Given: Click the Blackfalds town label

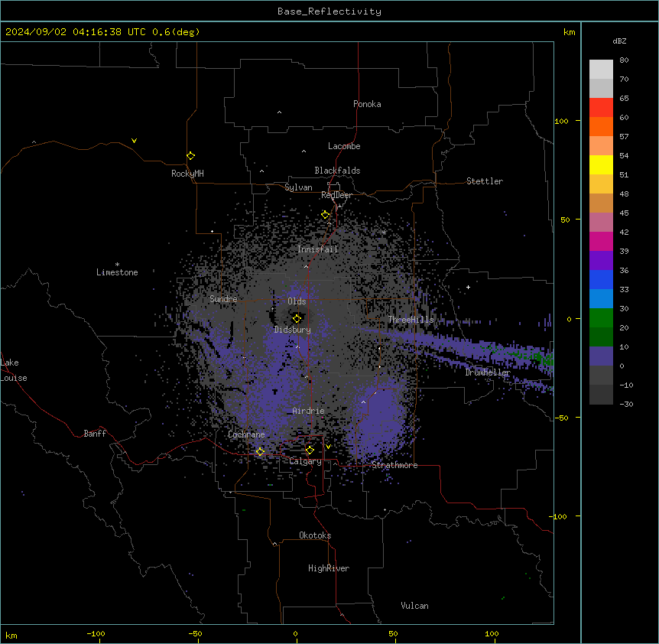Looking at the screenshot, I should 337,171.
